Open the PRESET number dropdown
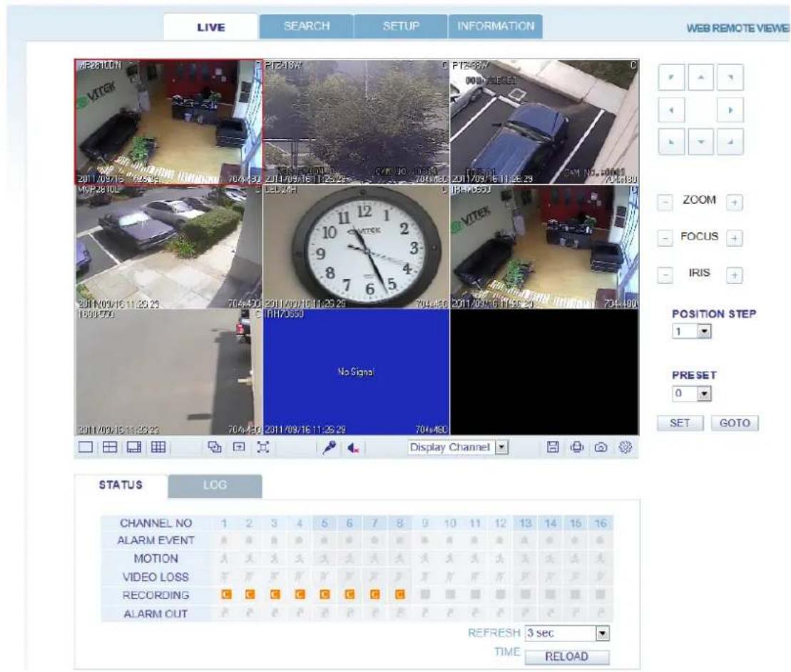Viewport: 791px width, 672px height. coord(692,394)
